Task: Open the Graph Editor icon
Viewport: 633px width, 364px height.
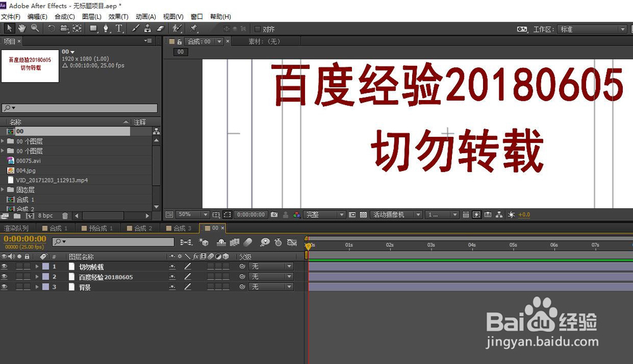Action: tap(292, 242)
